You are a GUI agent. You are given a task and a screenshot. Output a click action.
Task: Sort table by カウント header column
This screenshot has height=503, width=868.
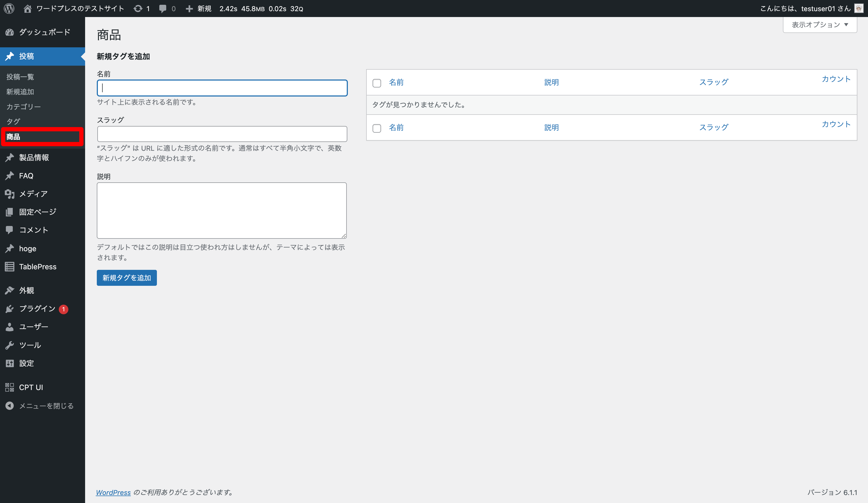point(836,79)
